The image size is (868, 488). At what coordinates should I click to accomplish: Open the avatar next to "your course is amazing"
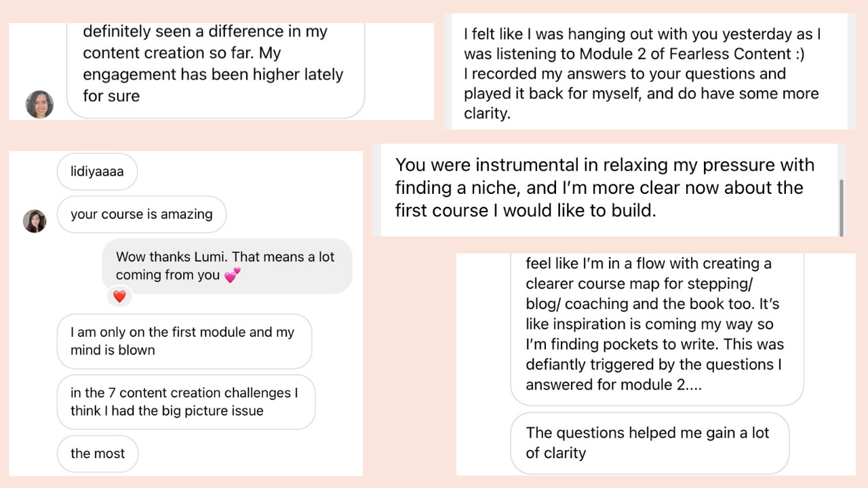coord(35,221)
